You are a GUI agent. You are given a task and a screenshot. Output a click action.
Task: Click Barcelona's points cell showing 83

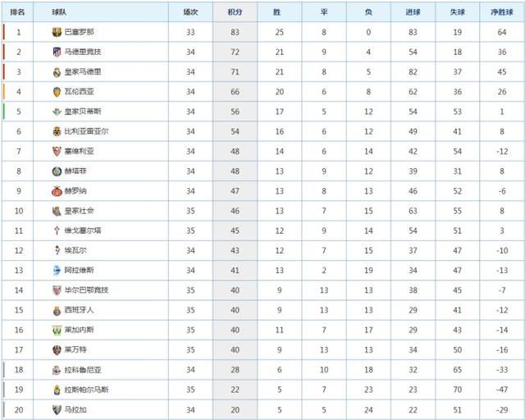[x=235, y=32]
